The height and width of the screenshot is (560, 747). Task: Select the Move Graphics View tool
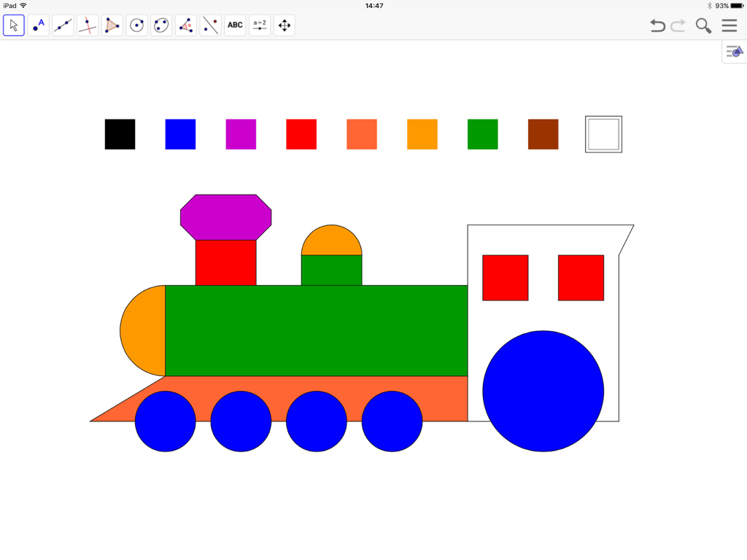pos(285,25)
